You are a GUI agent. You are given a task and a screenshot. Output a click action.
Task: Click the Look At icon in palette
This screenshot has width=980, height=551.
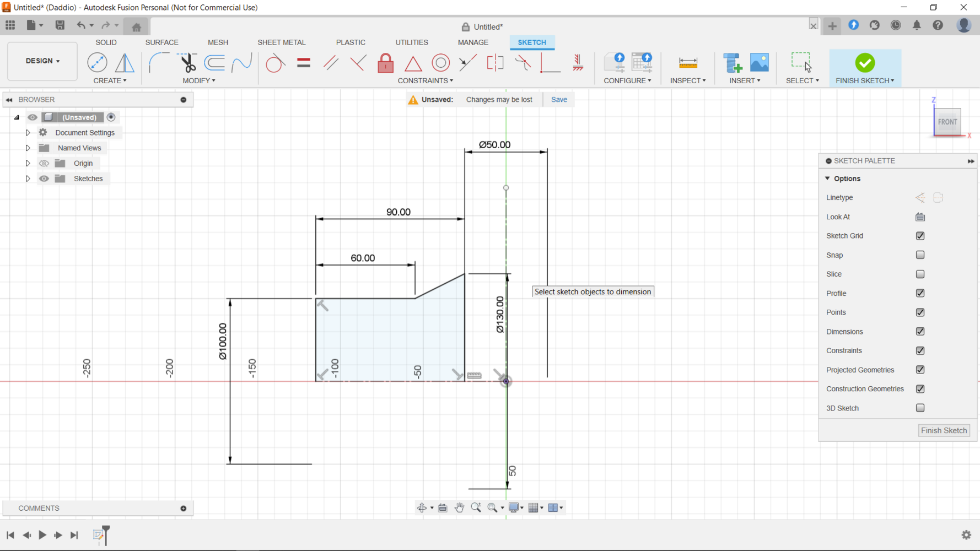(920, 217)
